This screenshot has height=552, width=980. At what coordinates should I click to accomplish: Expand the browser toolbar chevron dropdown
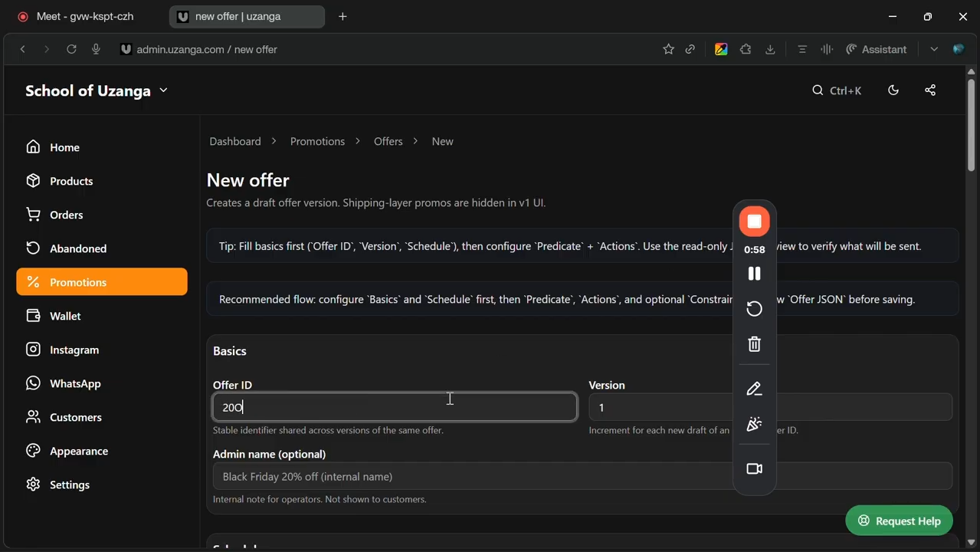pos(934,49)
